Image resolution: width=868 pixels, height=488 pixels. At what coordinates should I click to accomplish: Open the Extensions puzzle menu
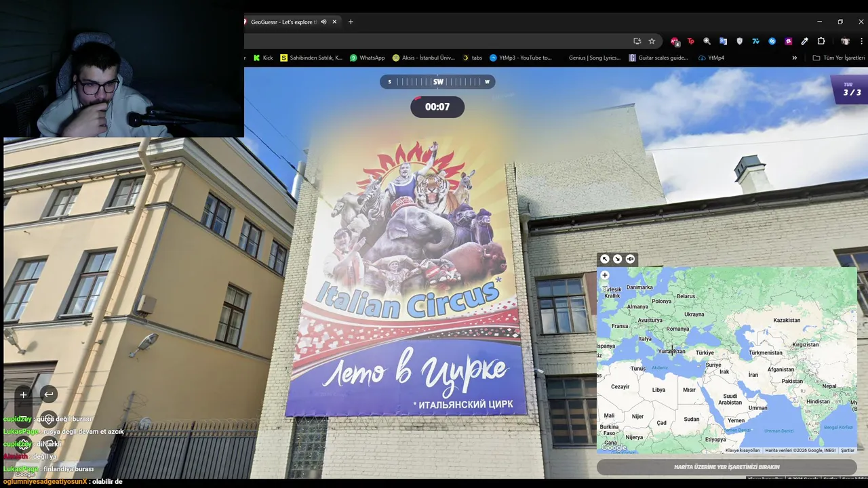pyautogui.click(x=821, y=41)
